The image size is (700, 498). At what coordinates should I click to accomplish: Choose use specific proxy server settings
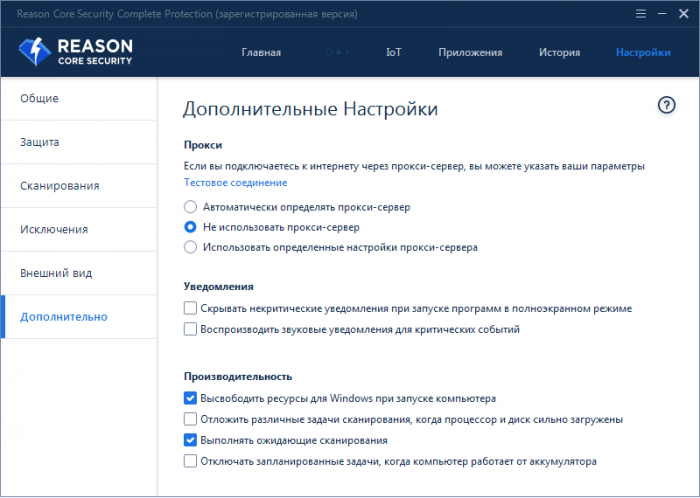[x=191, y=247]
